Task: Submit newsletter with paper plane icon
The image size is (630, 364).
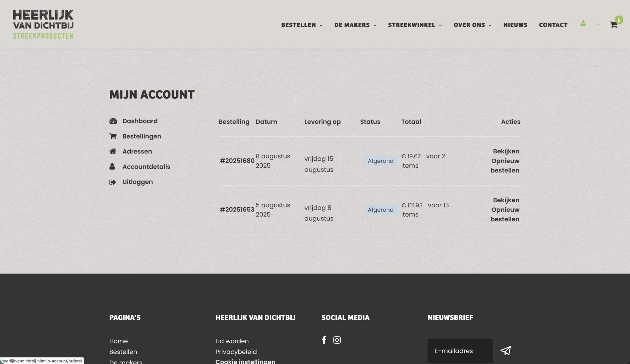Action: tap(505, 350)
